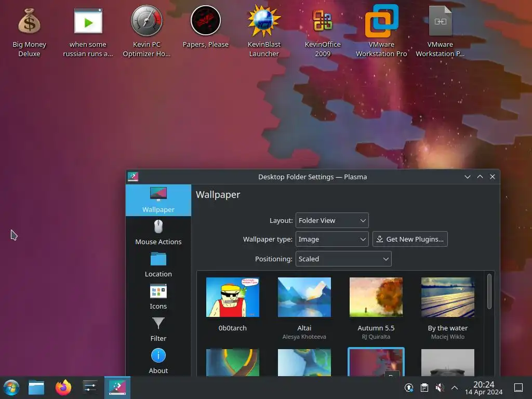532x399 pixels.
Task: Expand the Layout dropdown showing Folder View
Action: pos(332,220)
